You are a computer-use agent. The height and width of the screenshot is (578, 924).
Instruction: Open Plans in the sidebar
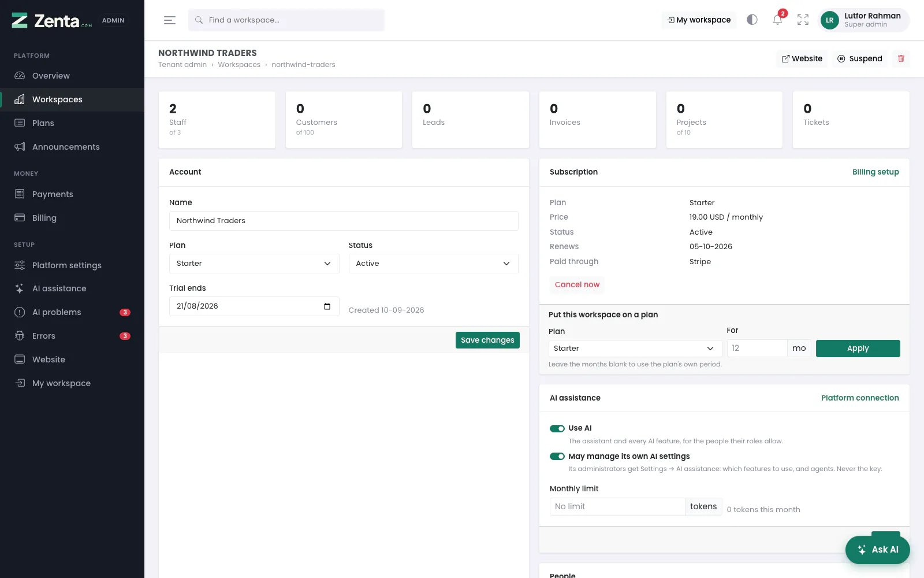72,123
